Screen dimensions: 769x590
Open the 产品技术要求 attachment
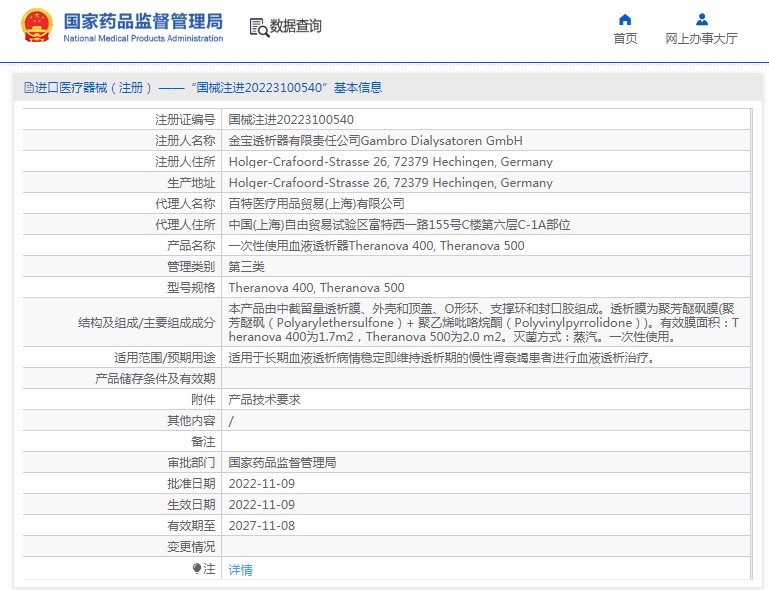pos(264,400)
